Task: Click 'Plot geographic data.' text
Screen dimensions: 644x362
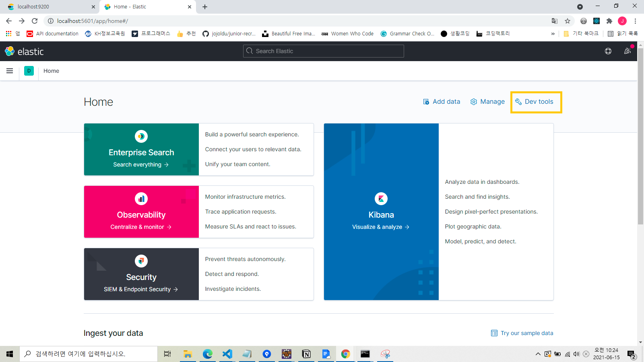Action: [473, 226]
